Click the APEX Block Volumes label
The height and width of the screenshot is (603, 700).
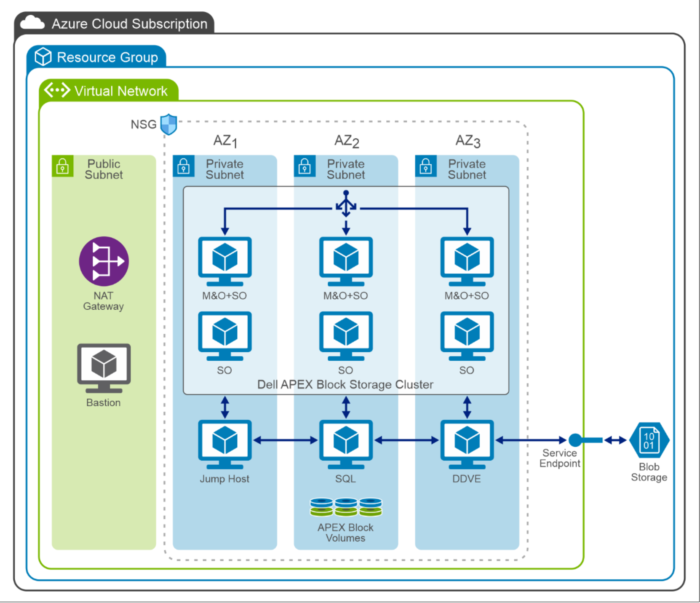(x=345, y=533)
